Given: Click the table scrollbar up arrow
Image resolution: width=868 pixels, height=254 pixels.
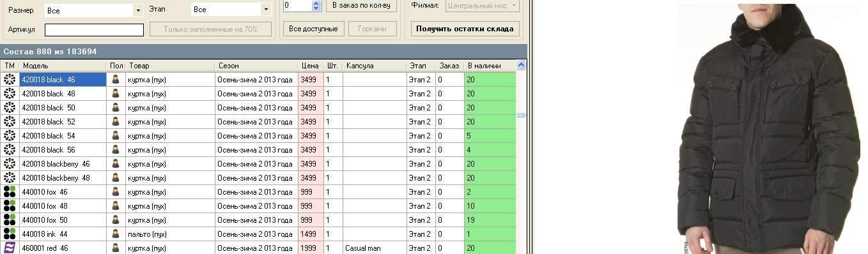Looking at the screenshot, I should point(521,65).
